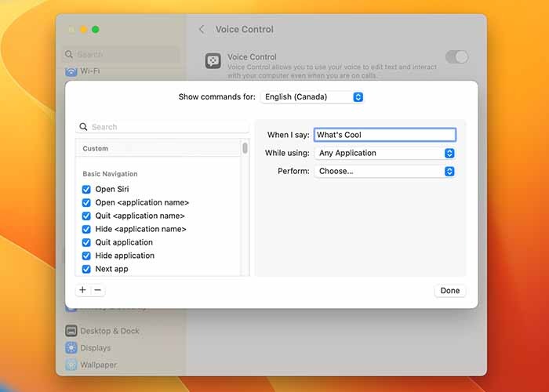The width and height of the screenshot is (549, 392).
Task: Click the Desktop & Dock sidebar icon
Action: coord(71,331)
